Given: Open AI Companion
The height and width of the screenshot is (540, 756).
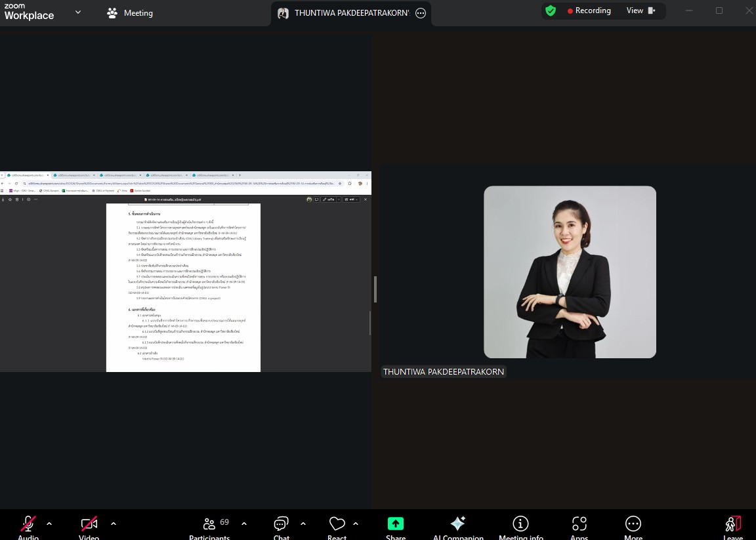Looking at the screenshot, I should tap(458, 525).
